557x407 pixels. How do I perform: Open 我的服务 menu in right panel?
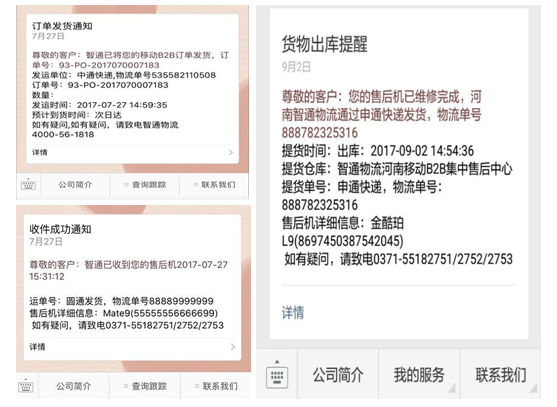419,375
